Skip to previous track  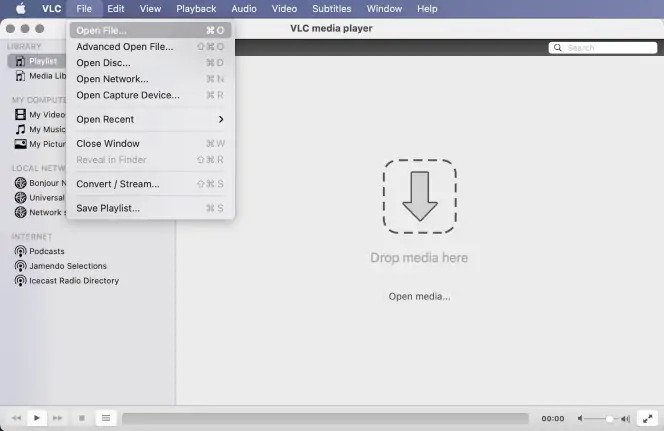tap(16, 418)
